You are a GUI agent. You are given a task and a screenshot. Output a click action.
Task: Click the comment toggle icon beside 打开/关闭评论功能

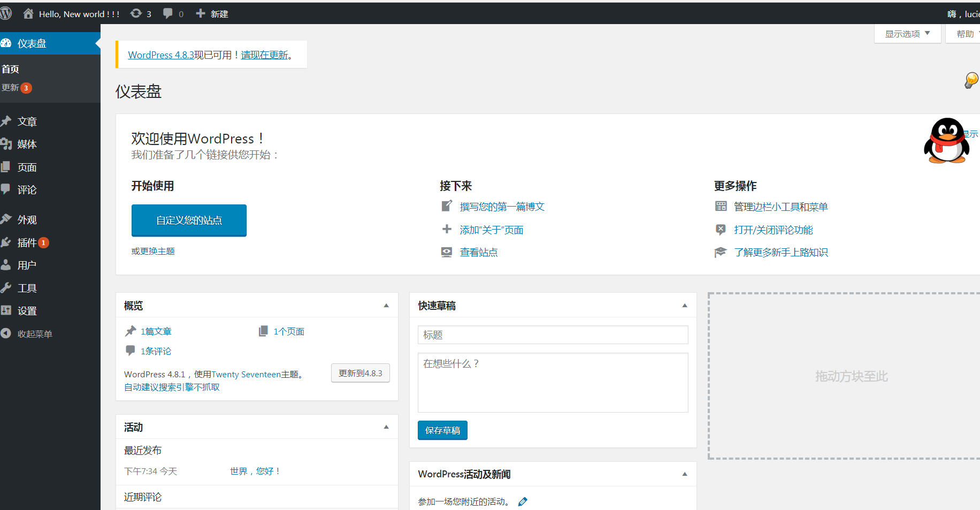(721, 230)
